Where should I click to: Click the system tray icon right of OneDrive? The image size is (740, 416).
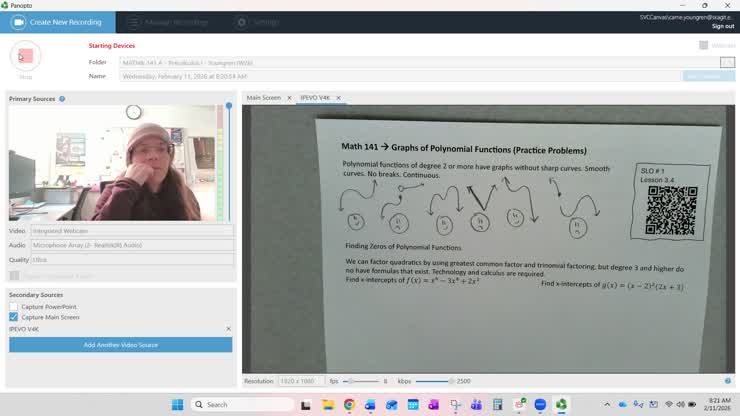(638, 404)
